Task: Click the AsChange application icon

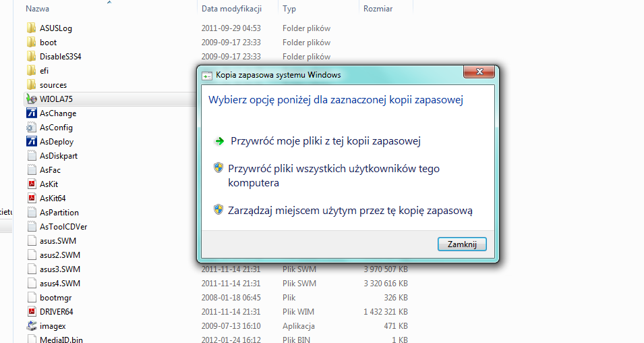Action: click(31, 113)
